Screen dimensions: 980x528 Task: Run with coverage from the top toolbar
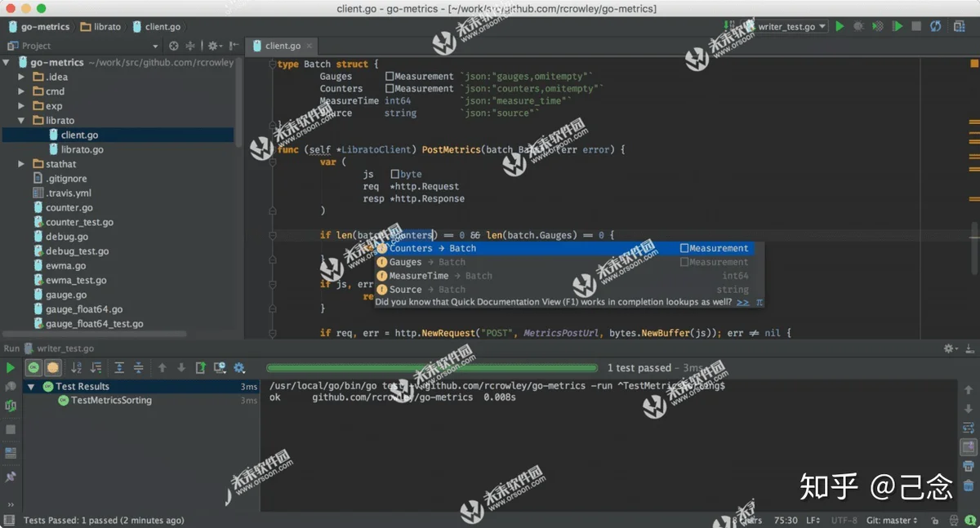pyautogui.click(x=878, y=26)
